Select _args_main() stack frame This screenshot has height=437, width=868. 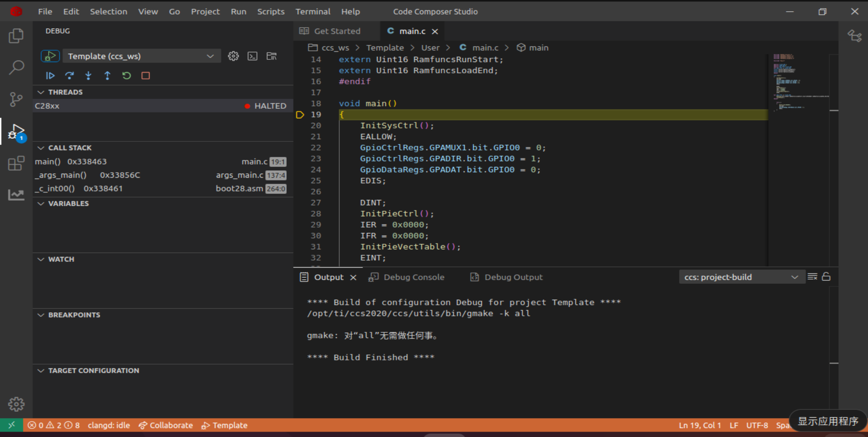163,175
